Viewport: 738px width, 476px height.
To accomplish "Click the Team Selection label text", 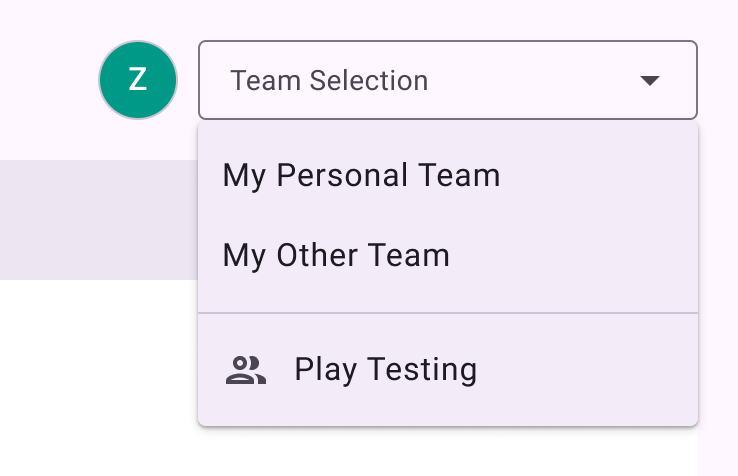I will 329,81.
